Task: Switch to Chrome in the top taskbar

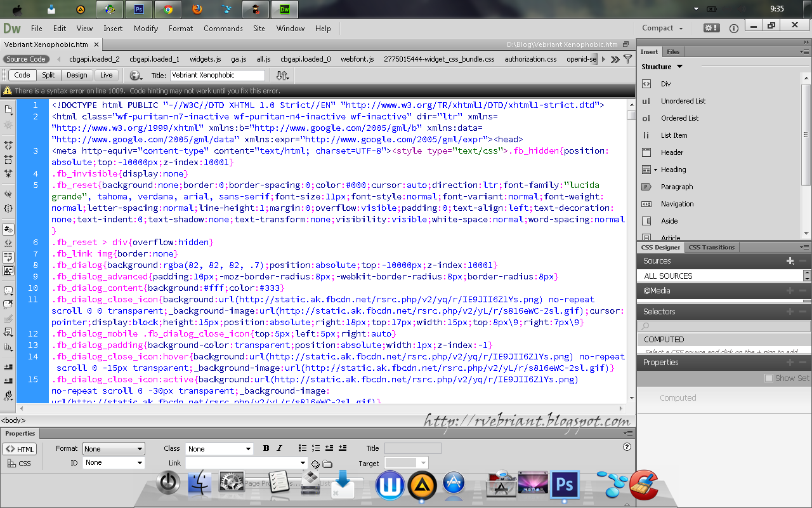Action: (168, 9)
